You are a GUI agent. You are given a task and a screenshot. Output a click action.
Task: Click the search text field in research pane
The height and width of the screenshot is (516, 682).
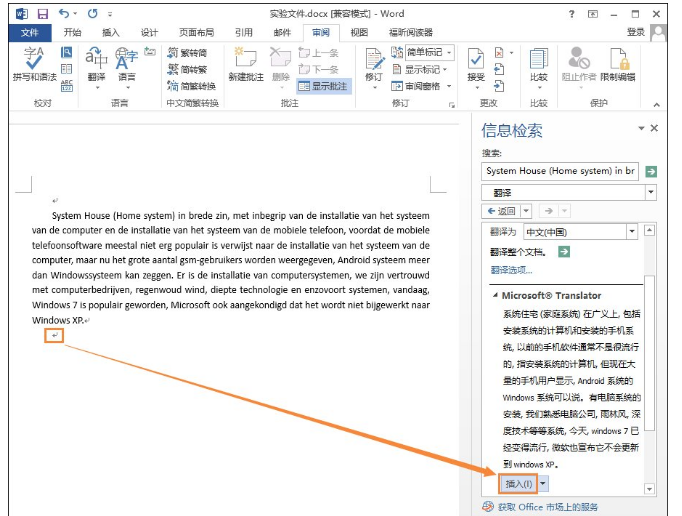point(560,171)
